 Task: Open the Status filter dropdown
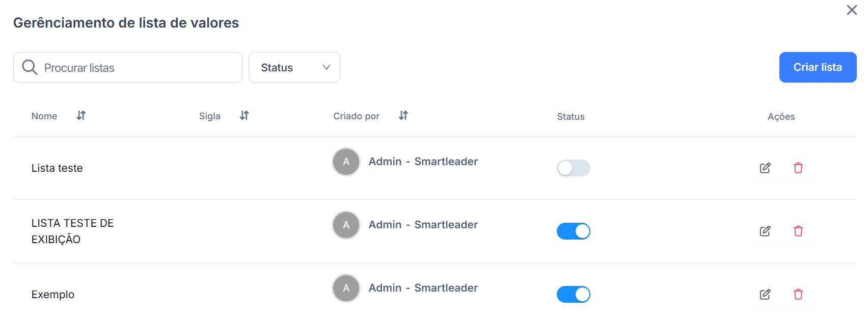[x=294, y=67]
